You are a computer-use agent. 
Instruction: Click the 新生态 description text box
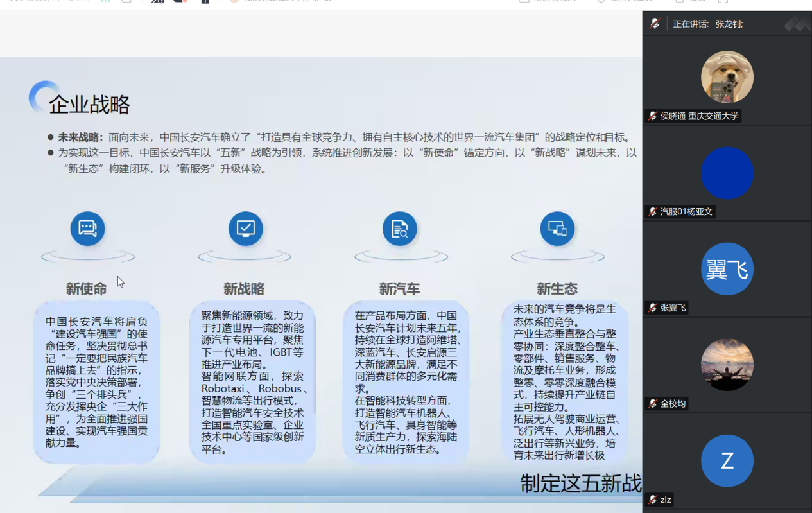pos(564,382)
